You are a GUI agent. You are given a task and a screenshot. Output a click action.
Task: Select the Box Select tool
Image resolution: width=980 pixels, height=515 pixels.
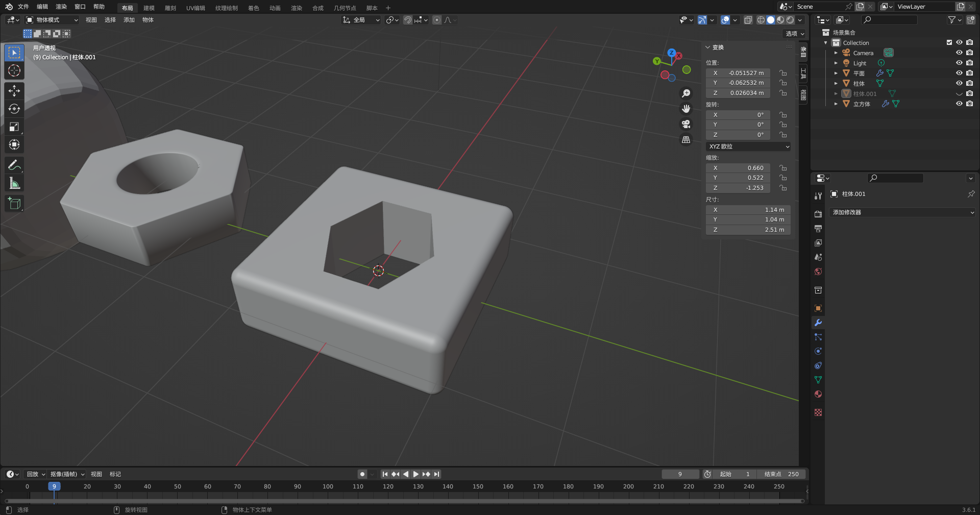point(14,53)
